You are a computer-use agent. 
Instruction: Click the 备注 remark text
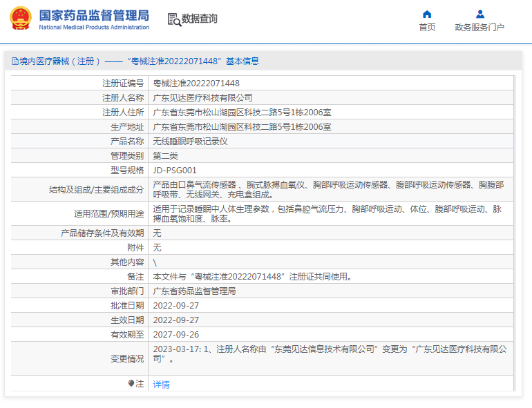(x=252, y=277)
